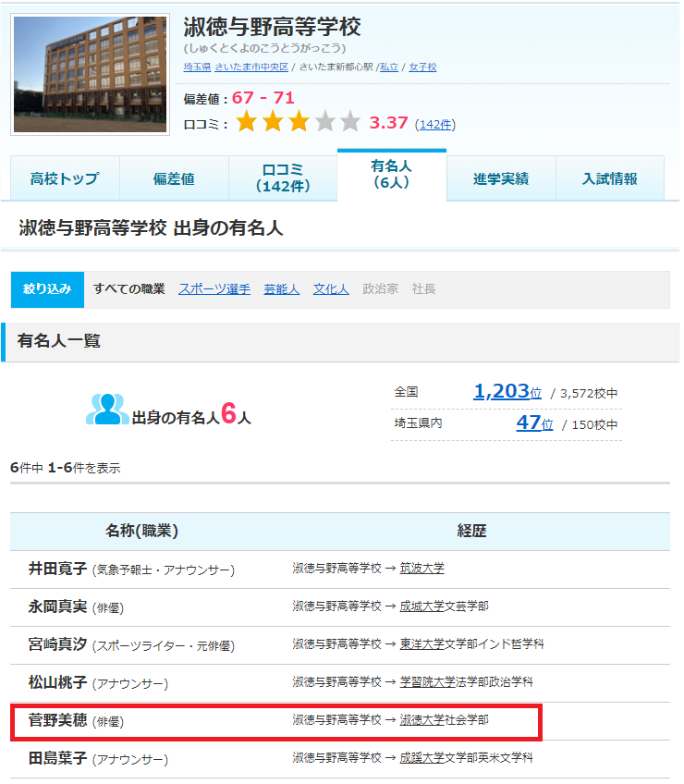Open the 口コミ (142件) tab
Viewport: 684px width, 784px height.
coord(282,178)
